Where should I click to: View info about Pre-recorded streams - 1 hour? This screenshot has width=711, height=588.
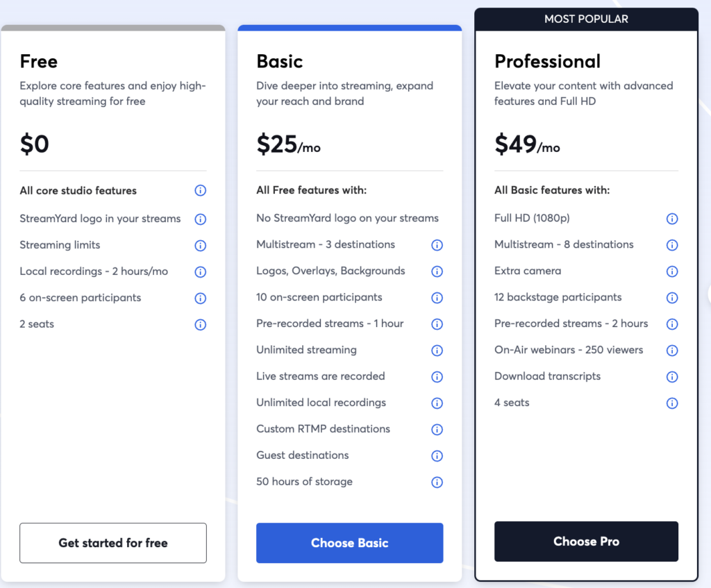(437, 324)
